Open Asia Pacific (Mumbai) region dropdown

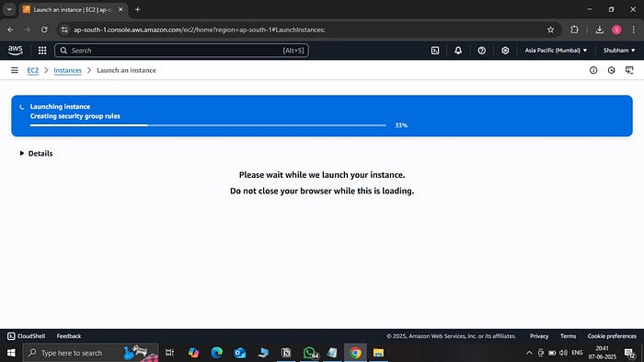click(556, 50)
